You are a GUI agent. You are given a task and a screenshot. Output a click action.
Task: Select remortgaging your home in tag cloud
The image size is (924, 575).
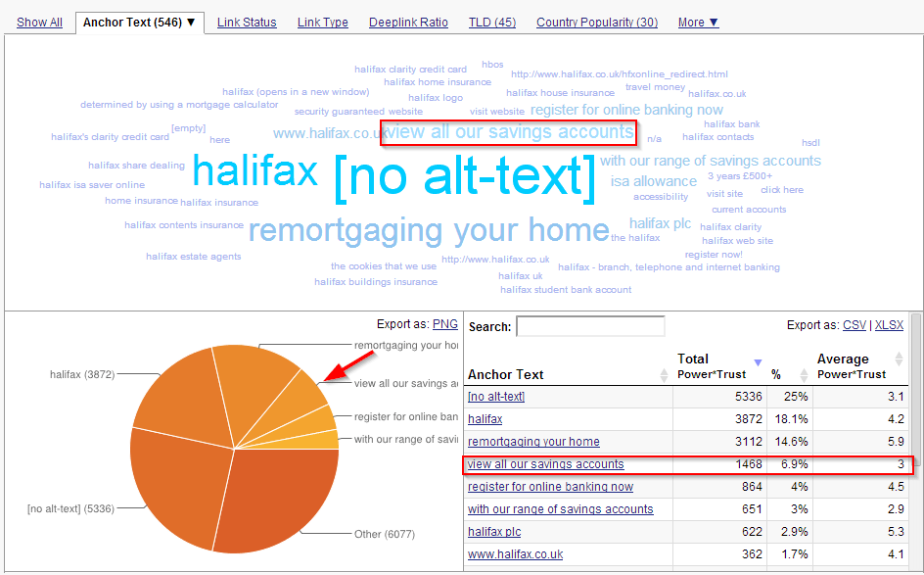pos(429,230)
